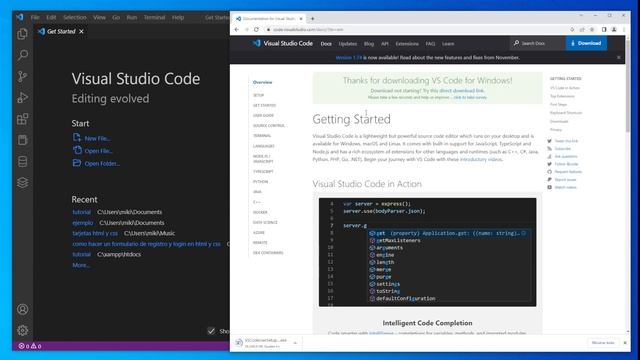Click the Overview link in docs sidebar

point(262,82)
